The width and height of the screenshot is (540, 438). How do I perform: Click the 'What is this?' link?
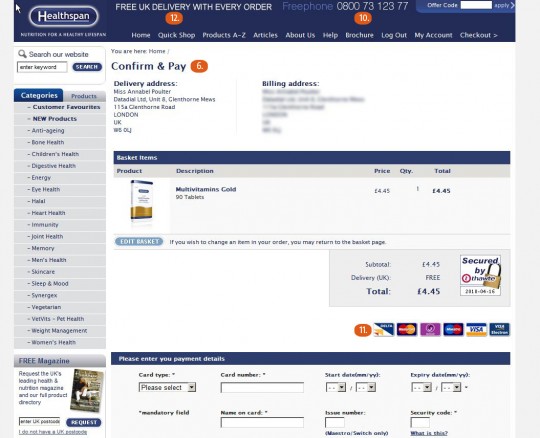tap(429, 433)
